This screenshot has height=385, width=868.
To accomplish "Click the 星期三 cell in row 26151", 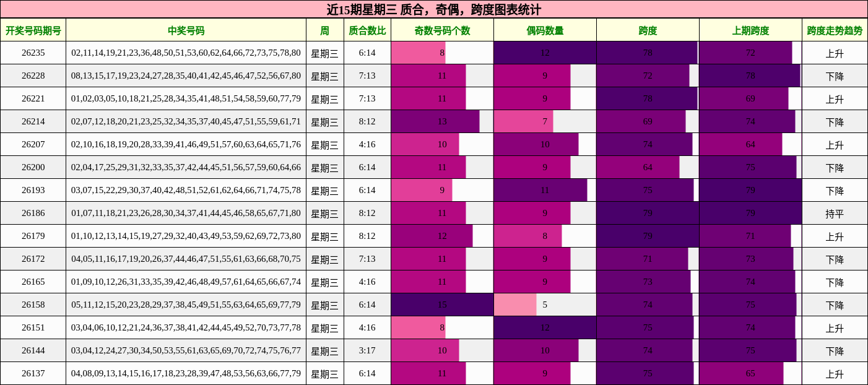I will 325,327.
